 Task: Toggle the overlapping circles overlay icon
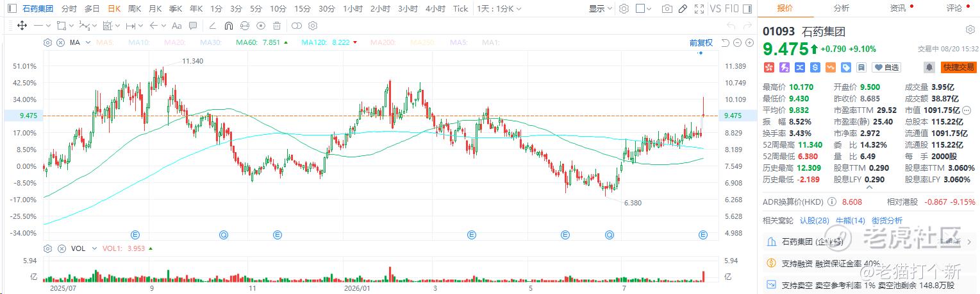point(296,26)
